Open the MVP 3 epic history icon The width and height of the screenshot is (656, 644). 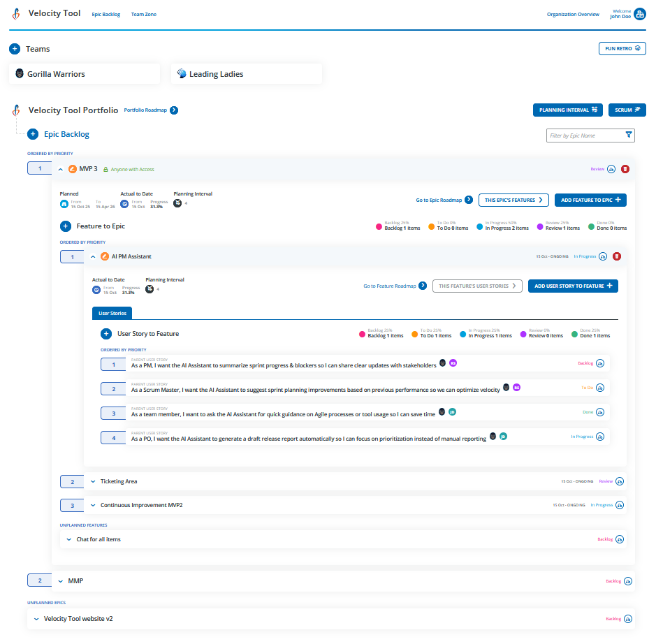(x=611, y=169)
